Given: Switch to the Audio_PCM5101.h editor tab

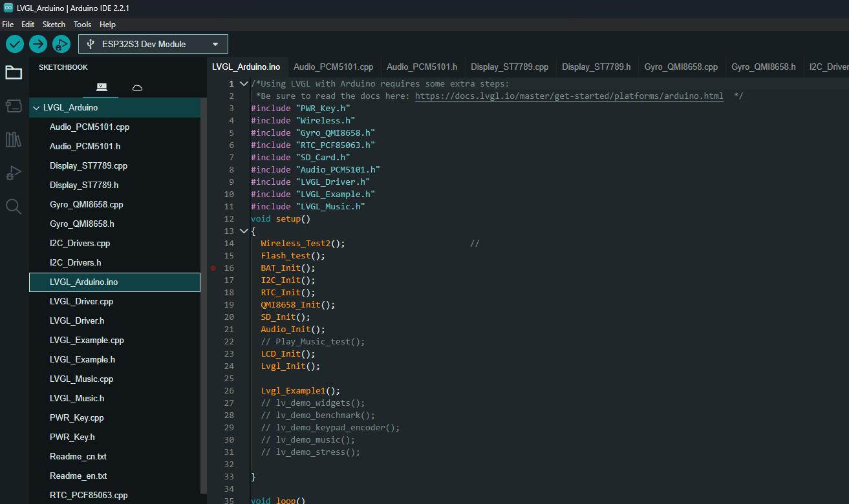Looking at the screenshot, I should 422,67.
